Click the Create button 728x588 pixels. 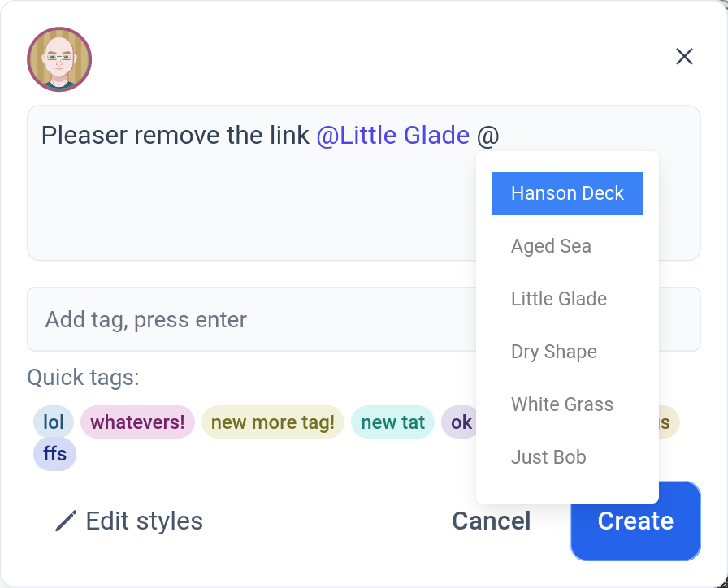[x=635, y=521]
